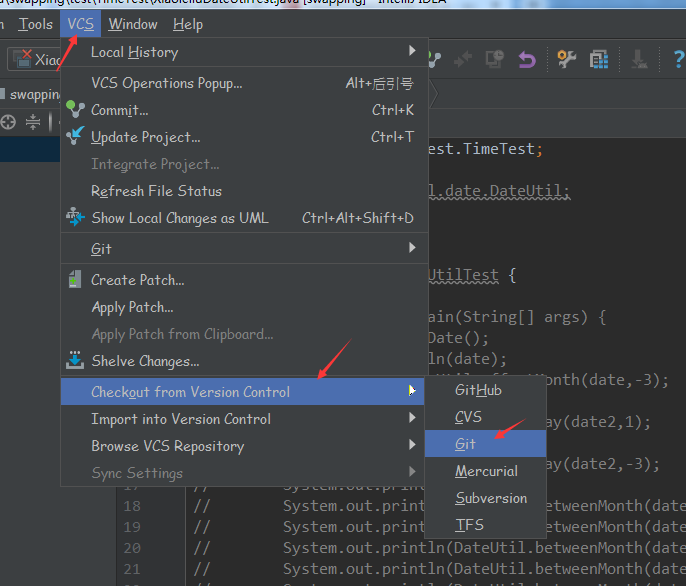This screenshot has height=586, width=686.
Task: Expand Import into Version Control submenu
Action: pos(242,419)
